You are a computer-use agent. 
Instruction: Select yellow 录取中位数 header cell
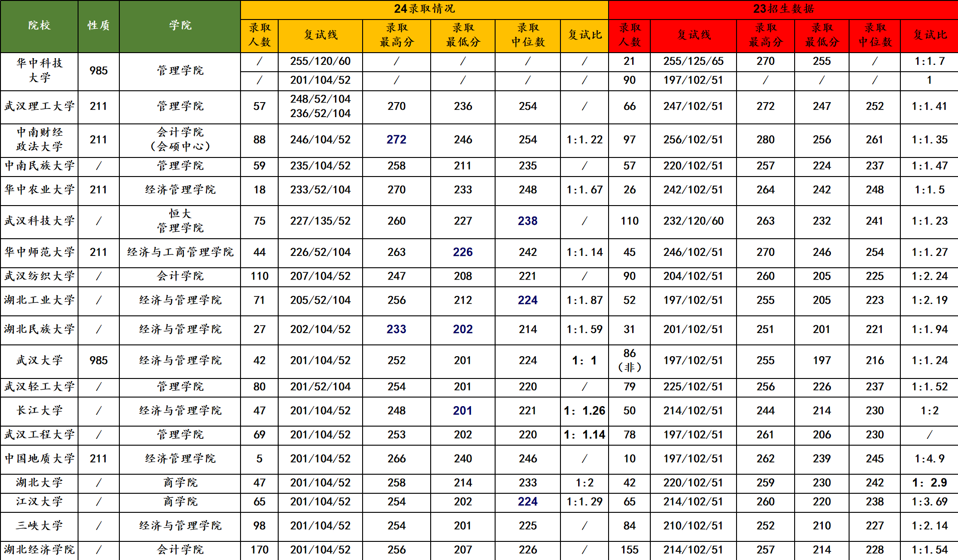(x=528, y=35)
